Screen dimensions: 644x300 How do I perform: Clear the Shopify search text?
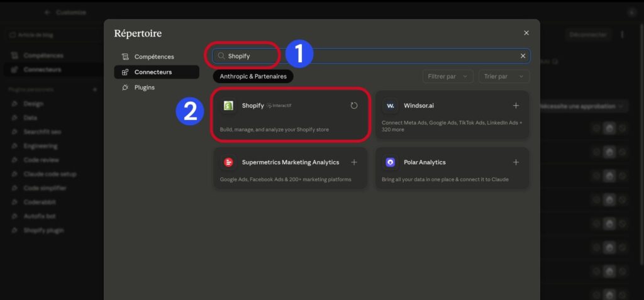click(x=523, y=56)
